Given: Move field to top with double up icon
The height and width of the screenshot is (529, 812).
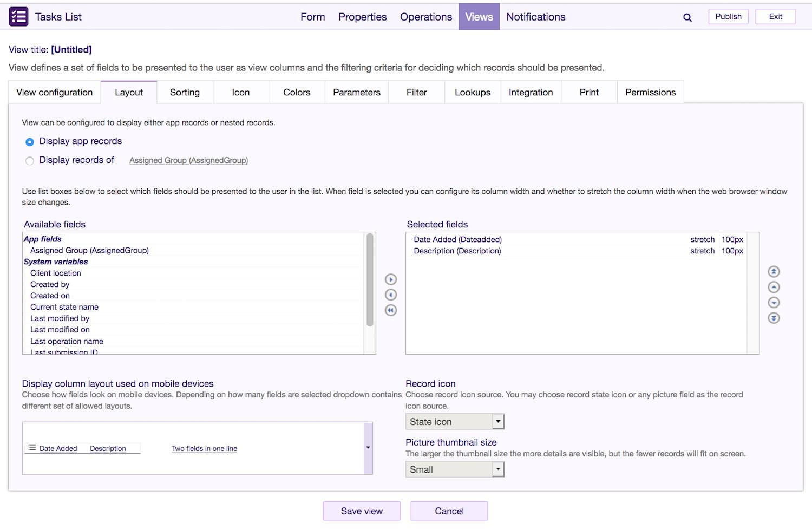Looking at the screenshot, I should point(774,271).
